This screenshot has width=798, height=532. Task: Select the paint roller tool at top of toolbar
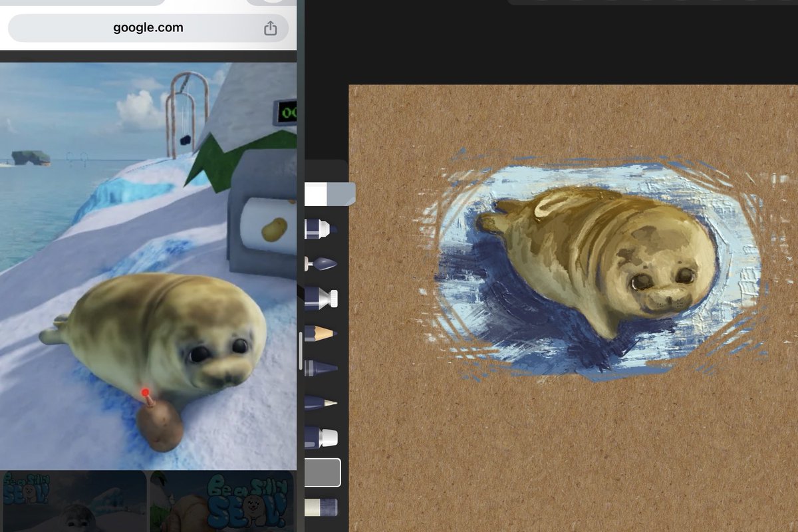click(330, 194)
